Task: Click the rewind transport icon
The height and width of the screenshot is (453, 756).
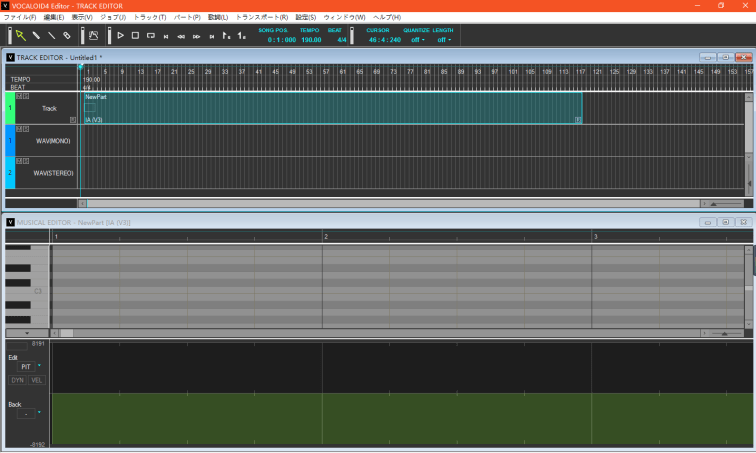Action: point(180,36)
